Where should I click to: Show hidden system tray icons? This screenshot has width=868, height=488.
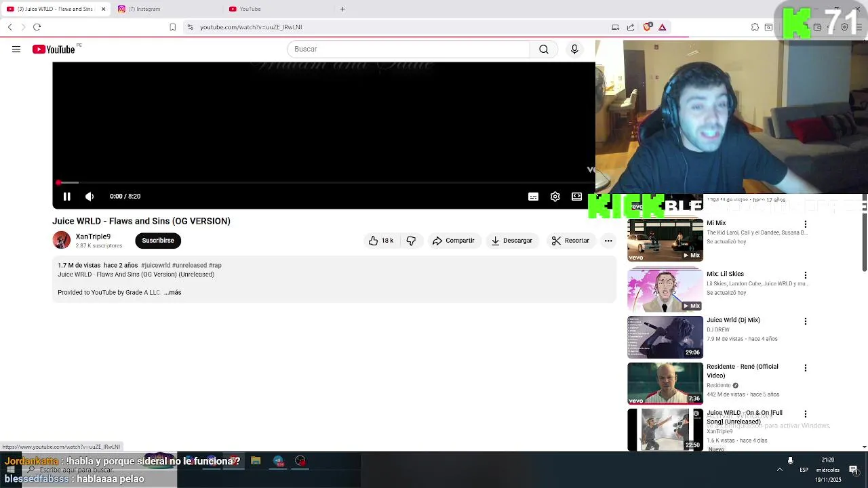click(780, 470)
